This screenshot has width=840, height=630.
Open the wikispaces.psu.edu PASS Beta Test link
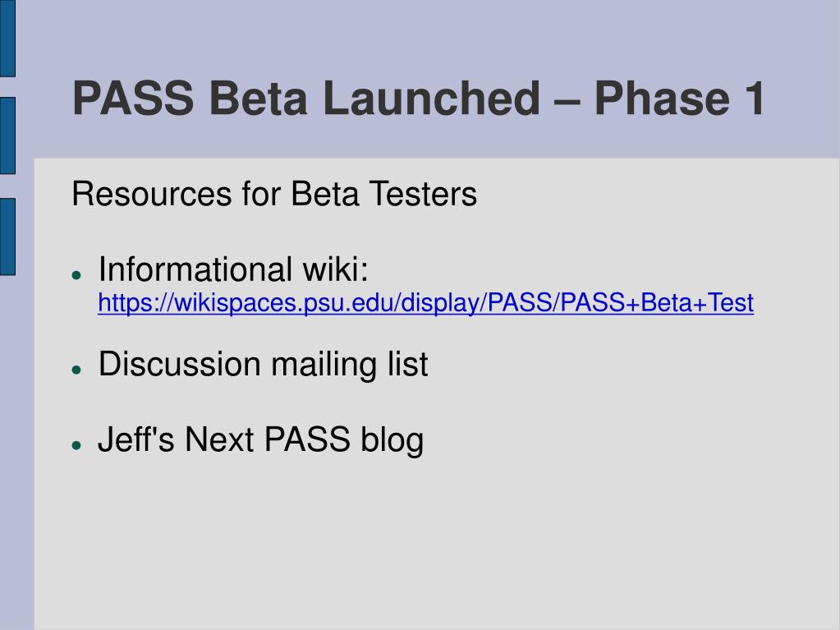pyautogui.click(x=426, y=303)
